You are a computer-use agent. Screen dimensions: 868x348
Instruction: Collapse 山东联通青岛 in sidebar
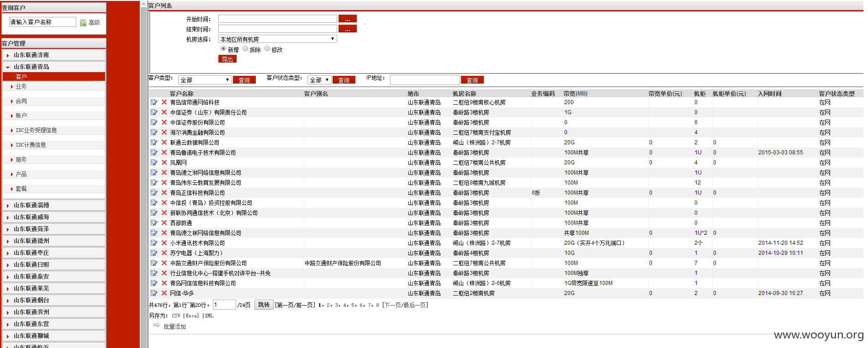tap(54, 67)
